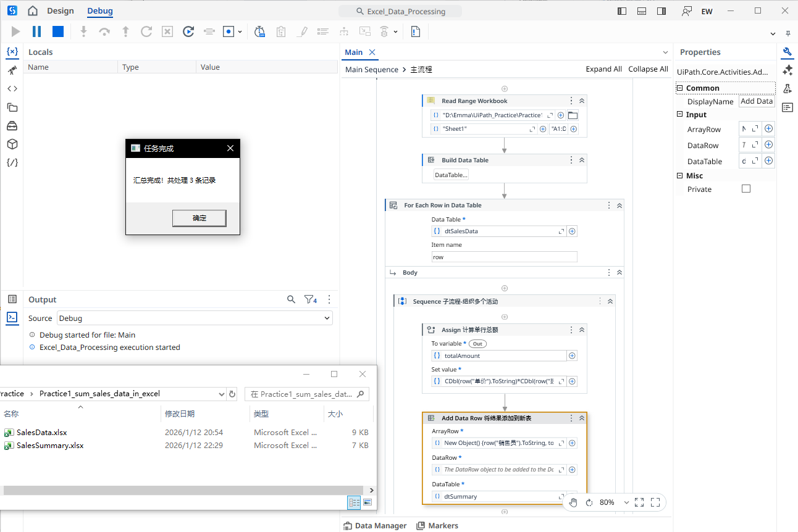Open the Call Stack copies icon

pyautogui.click(x=12, y=107)
